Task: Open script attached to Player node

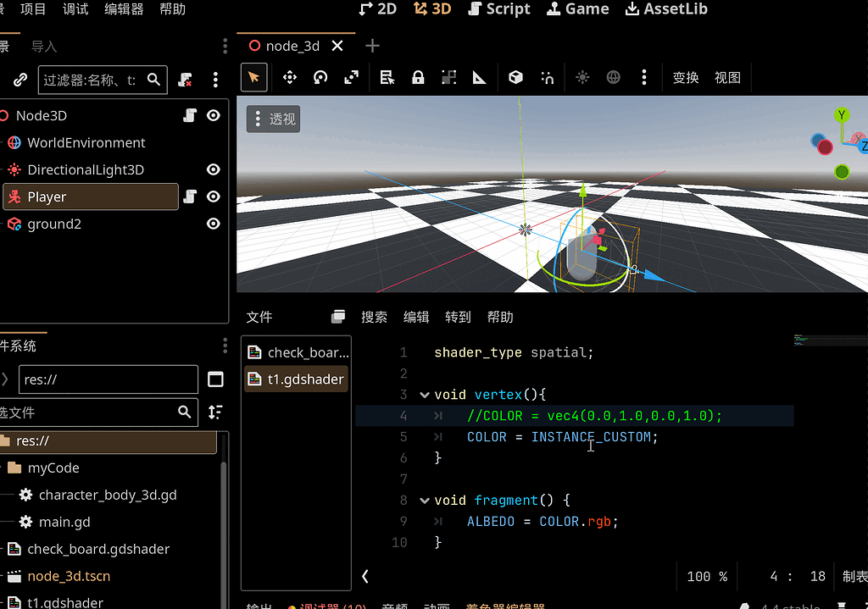Action: click(191, 197)
